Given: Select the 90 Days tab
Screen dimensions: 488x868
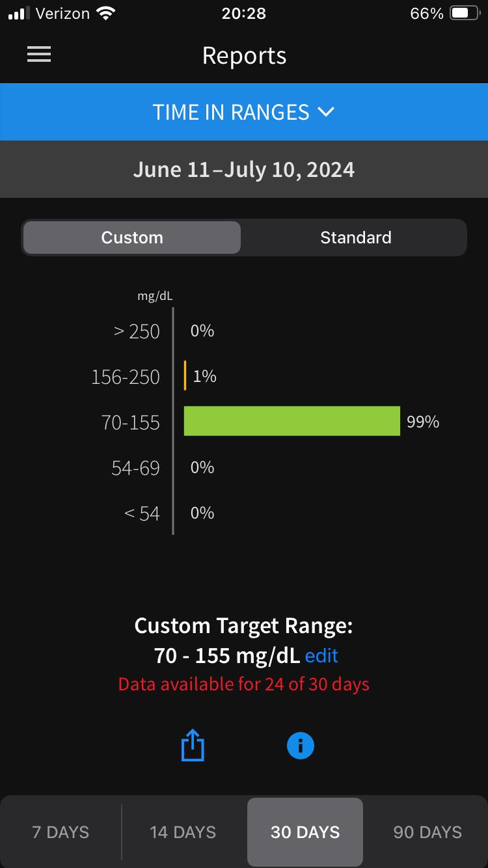Looking at the screenshot, I should pyautogui.click(x=427, y=832).
